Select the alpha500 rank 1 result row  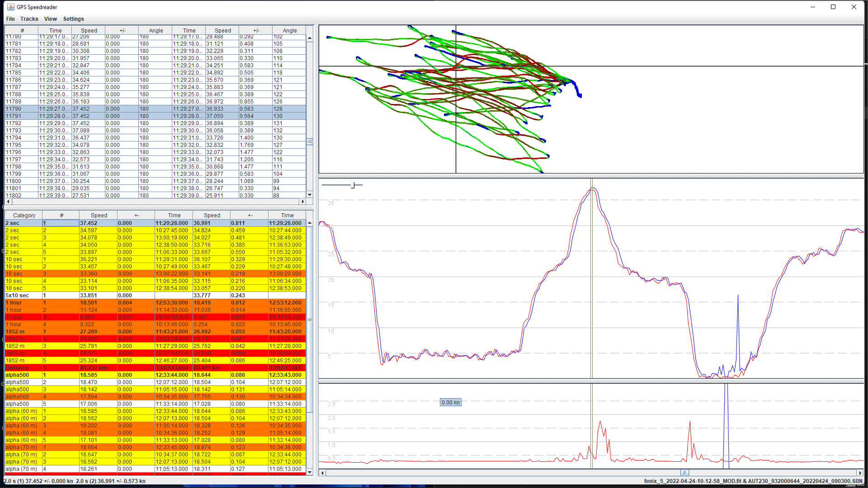[155, 375]
